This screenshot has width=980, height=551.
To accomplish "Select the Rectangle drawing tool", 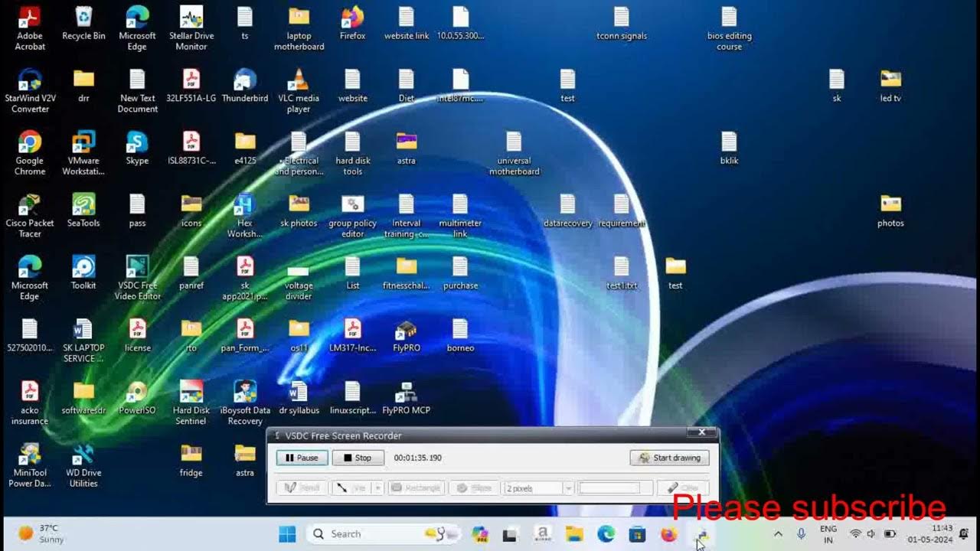I will coord(416,487).
